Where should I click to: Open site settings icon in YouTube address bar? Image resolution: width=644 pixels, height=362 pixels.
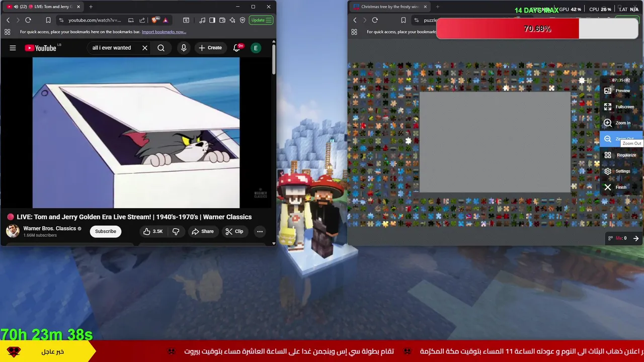61,20
